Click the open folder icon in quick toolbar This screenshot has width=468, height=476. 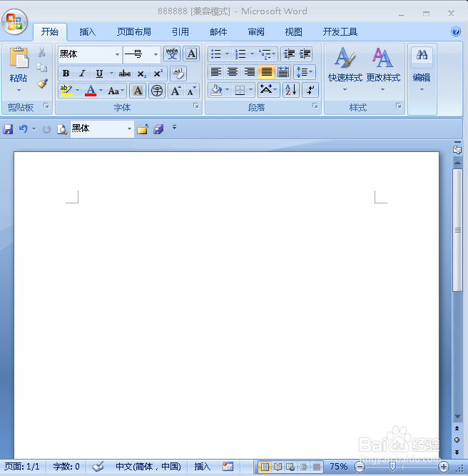pyautogui.click(x=143, y=129)
